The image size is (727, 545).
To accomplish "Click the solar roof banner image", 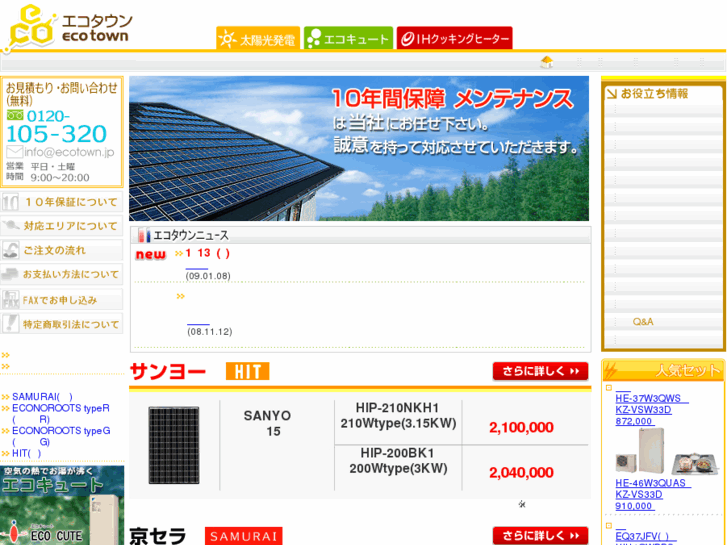I will point(359,148).
